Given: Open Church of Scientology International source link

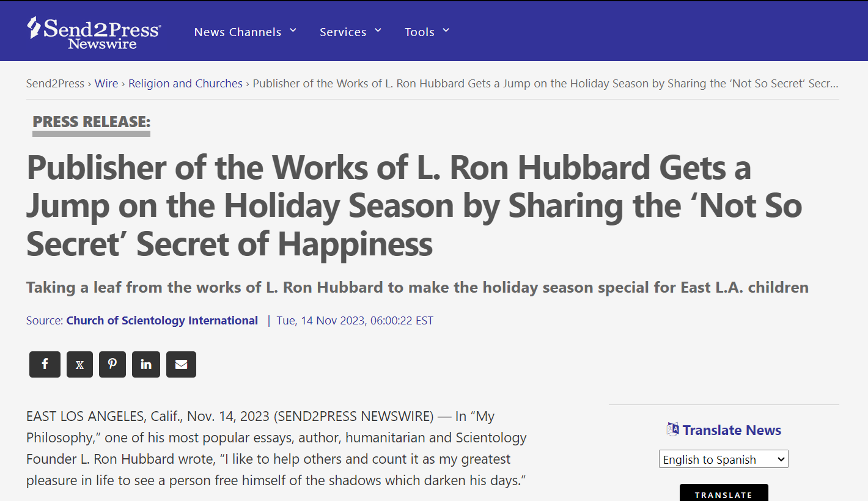Looking at the screenshot, I should click(162, 321).
